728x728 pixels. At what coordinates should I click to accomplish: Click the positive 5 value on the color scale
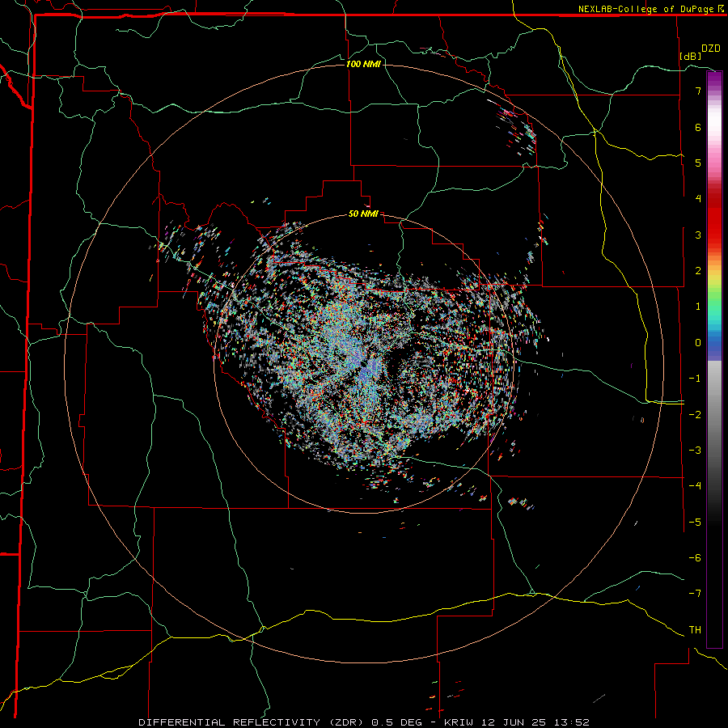[x=698, y=163]
